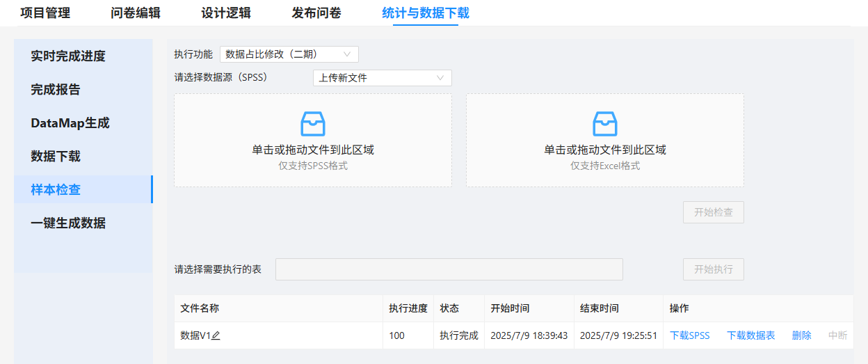Click the 请选择需要执行的表 input field
868x364 pixels.
pos(449,269)
